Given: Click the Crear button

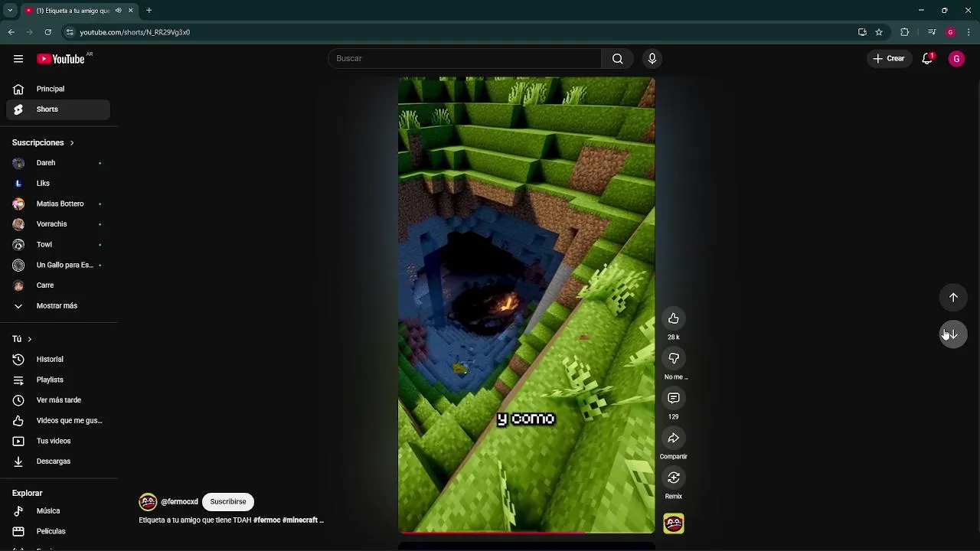Looking at the screenshot, I should coord(889,59).
